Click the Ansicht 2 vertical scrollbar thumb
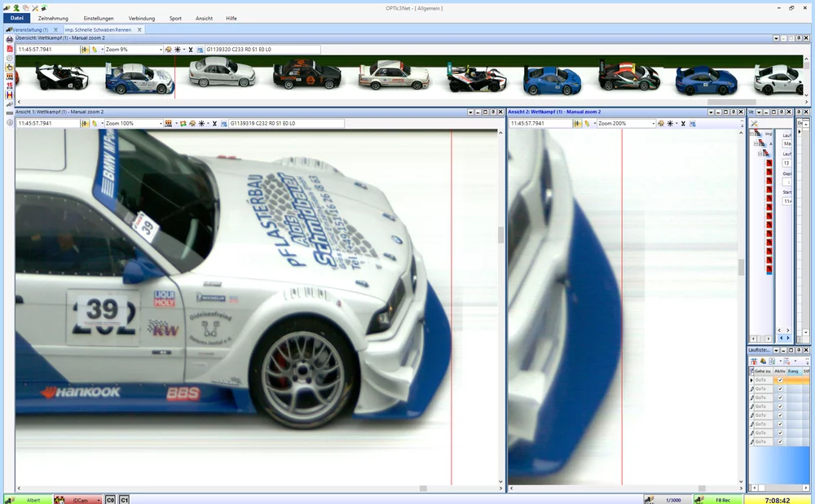 741,267
